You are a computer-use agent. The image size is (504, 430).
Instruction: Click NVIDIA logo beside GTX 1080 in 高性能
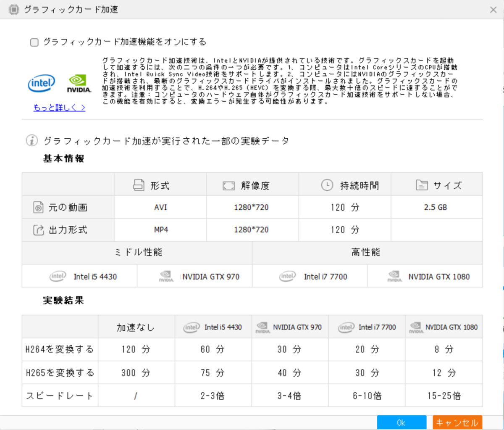click(394, 276)
